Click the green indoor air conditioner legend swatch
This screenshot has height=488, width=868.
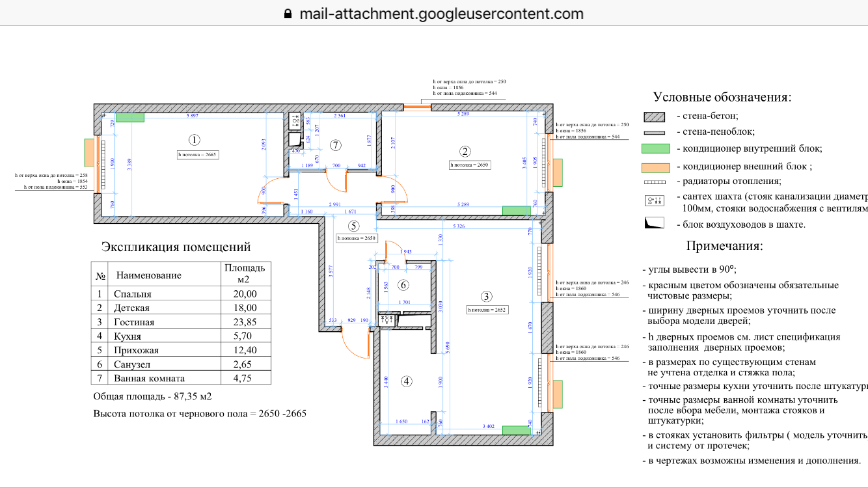click(x=654, y=148)
